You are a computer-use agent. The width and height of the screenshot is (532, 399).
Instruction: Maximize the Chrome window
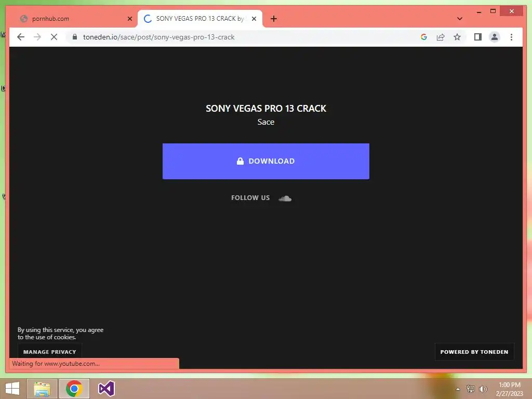[493, 11]
